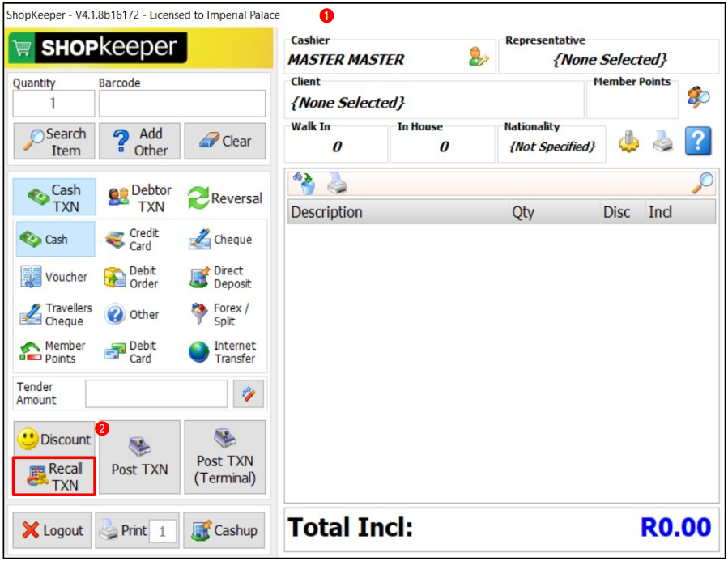
Task: Choose Voucher payment method
Action: click(56, 277)
